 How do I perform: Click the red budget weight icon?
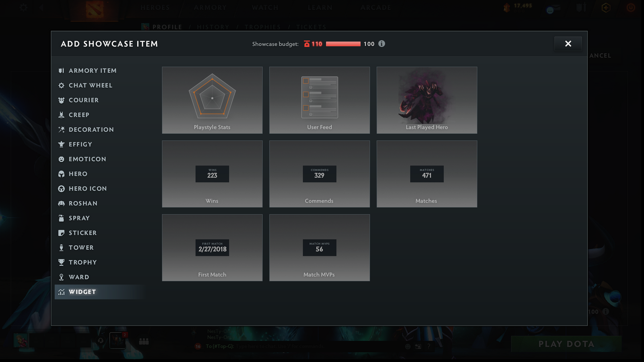coord(307,44)
